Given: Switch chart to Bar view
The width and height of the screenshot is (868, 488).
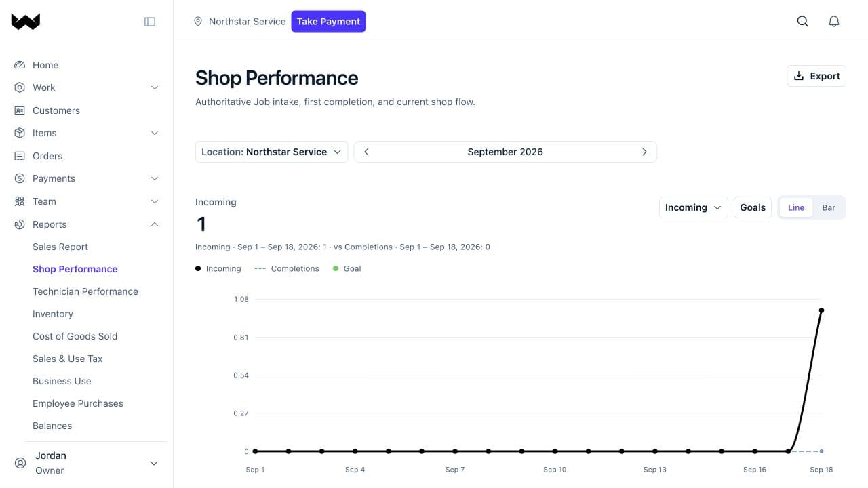Looking at the screenshot, I should tap(829, 207).
